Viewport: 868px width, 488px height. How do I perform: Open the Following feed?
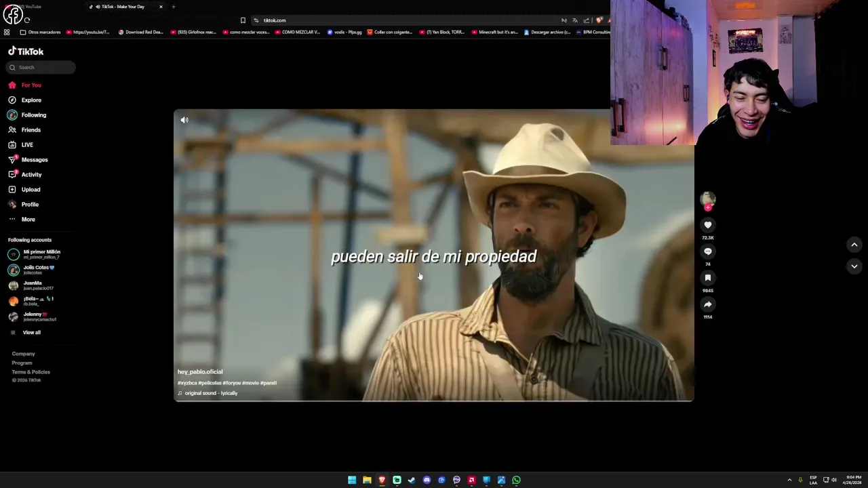pyautogui.click(x=27, y=115)
